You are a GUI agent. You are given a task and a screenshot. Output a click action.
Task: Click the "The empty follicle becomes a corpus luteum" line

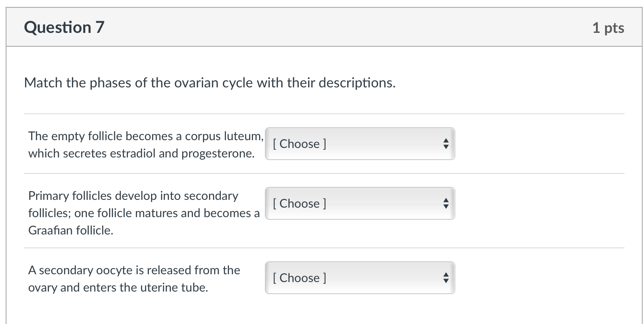click(145, 136)
